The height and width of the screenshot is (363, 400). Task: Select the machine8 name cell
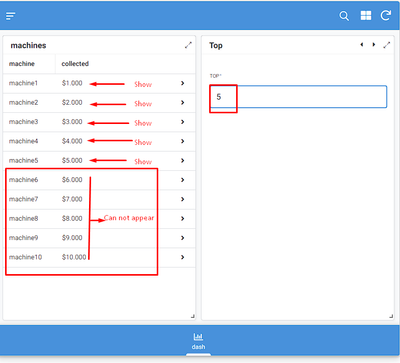pos(23,218)
